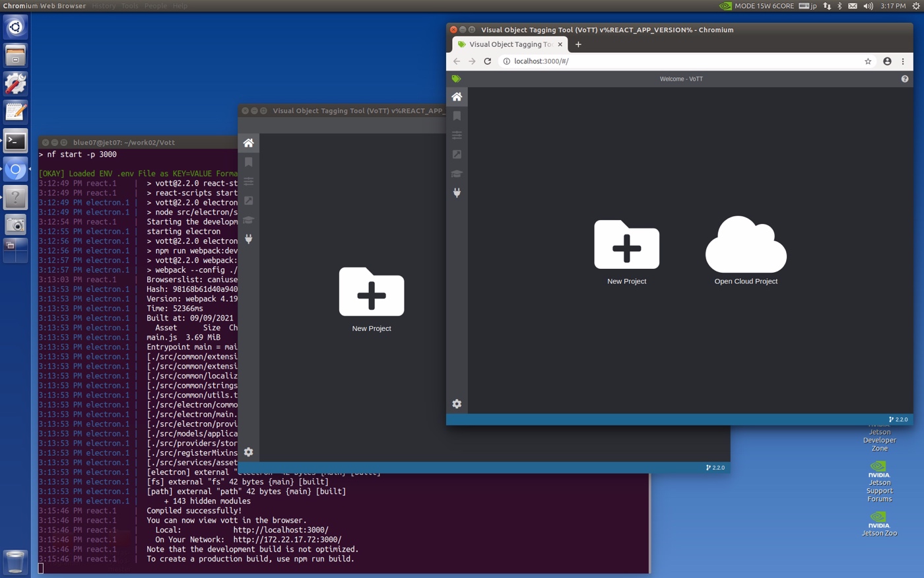
Task: Click VoTT help question-mark icon
Action: point(905,79)
